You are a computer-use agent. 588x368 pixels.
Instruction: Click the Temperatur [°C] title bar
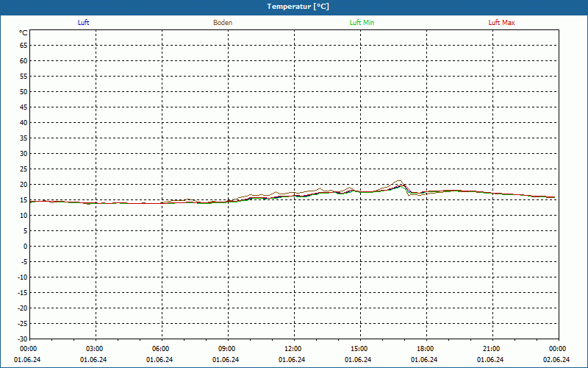coord(294,7)
